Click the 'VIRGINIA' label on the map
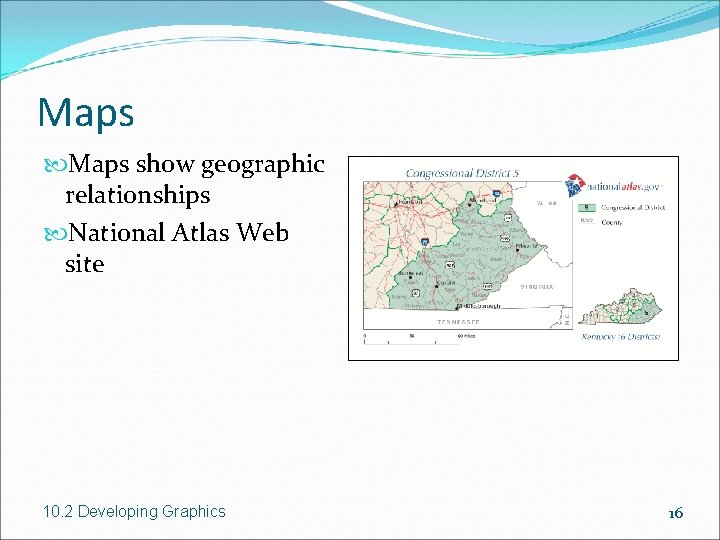 (x=537, y=287)
